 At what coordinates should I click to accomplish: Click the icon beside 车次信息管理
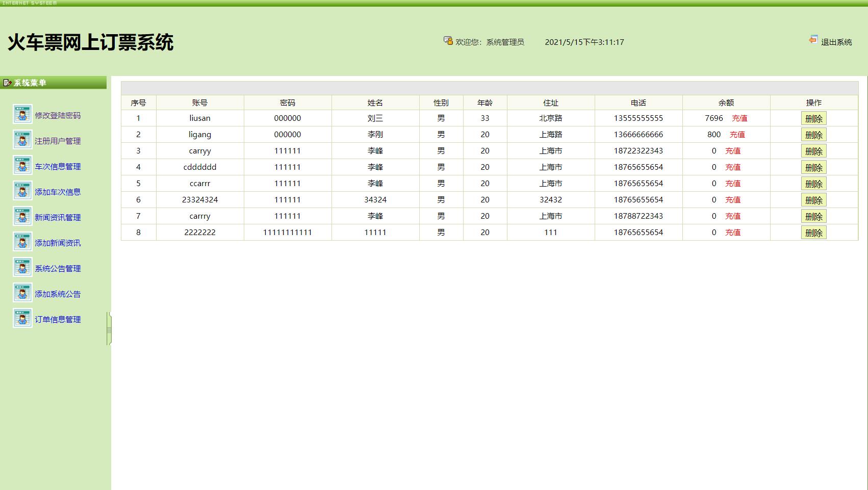click(x=22, y=165)
